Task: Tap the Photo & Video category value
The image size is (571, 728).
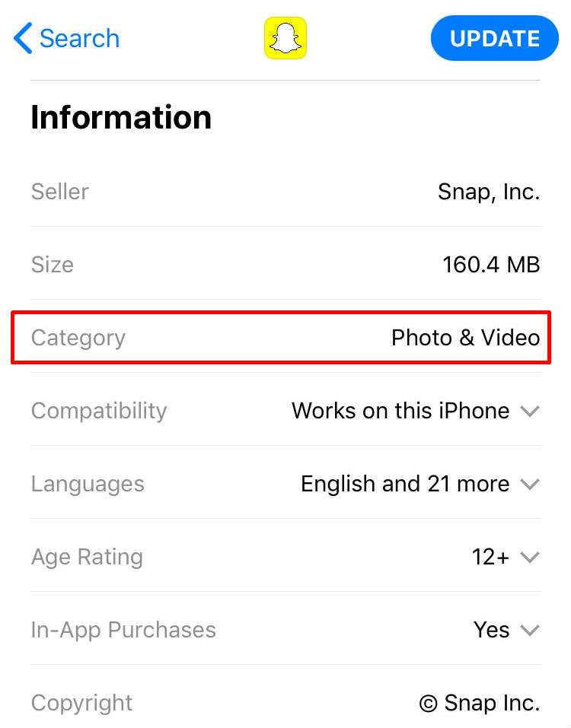Action: point(465,338)
